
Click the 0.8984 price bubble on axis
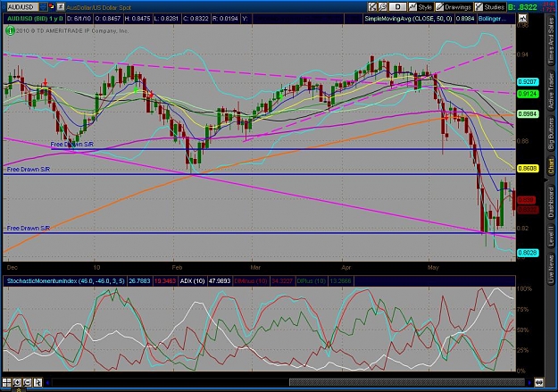[527, 114]
